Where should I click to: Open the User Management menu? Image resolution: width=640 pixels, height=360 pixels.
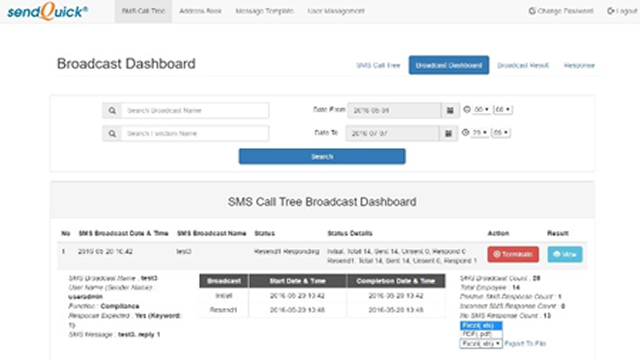click(336, 11)
